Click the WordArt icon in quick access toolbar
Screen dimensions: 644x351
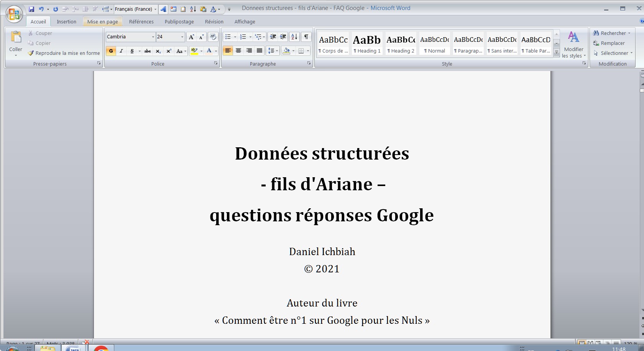click(x=163, y=9)
